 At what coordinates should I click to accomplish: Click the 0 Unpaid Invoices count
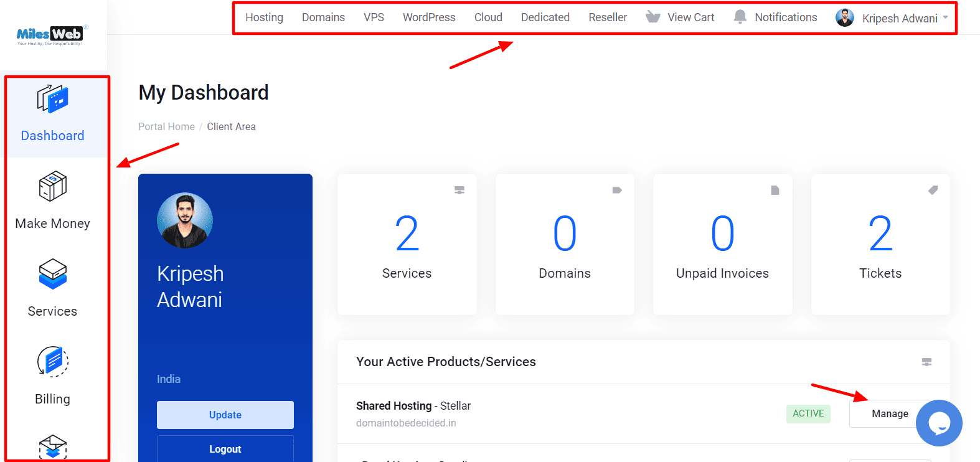[723, 233]
